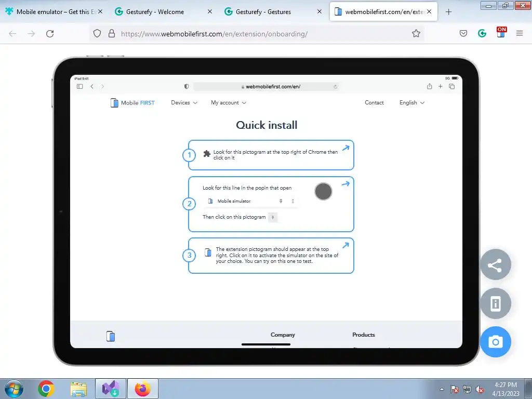532x399 pixels.
Task: Open a new Firefox tab
Action: (x=448, y=12)
